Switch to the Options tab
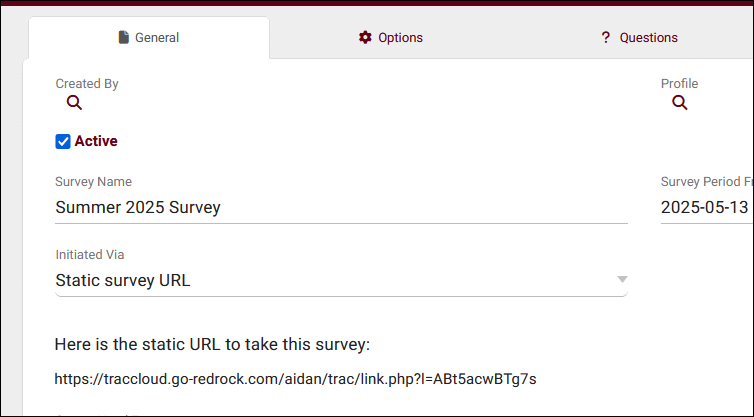 (391, 38)
